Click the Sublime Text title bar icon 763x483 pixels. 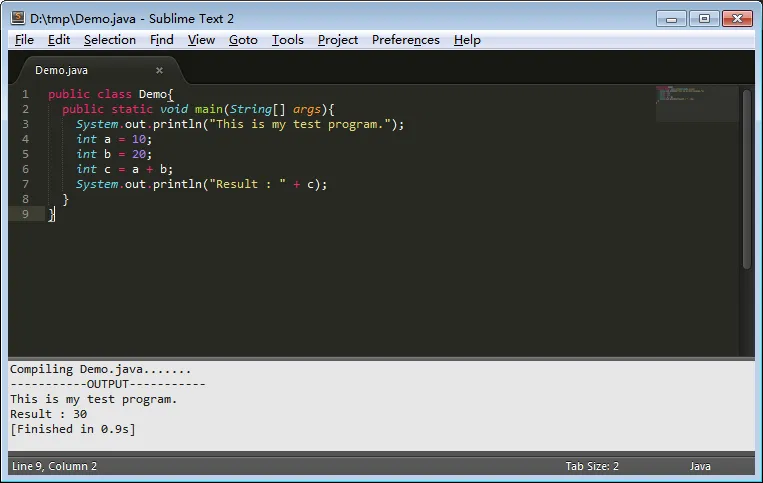(18, 18)
